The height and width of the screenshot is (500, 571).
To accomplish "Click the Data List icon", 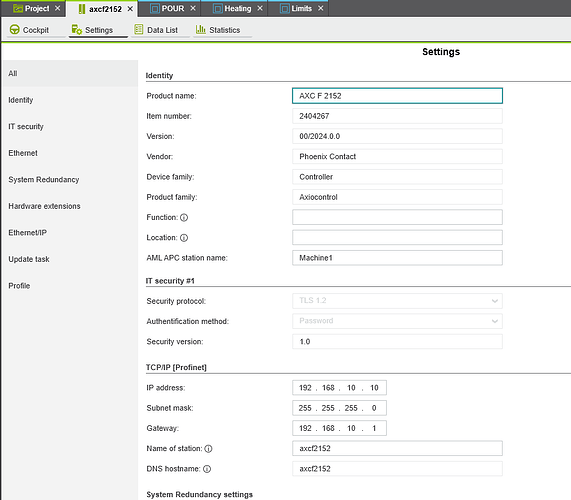I will [x=139, y=29].
